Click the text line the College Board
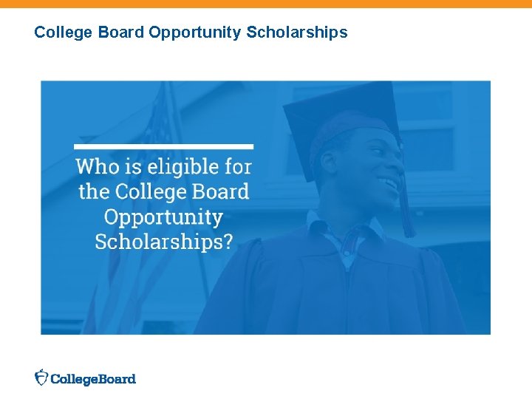The height and width of the screenshot is (399, 532). 164,191
